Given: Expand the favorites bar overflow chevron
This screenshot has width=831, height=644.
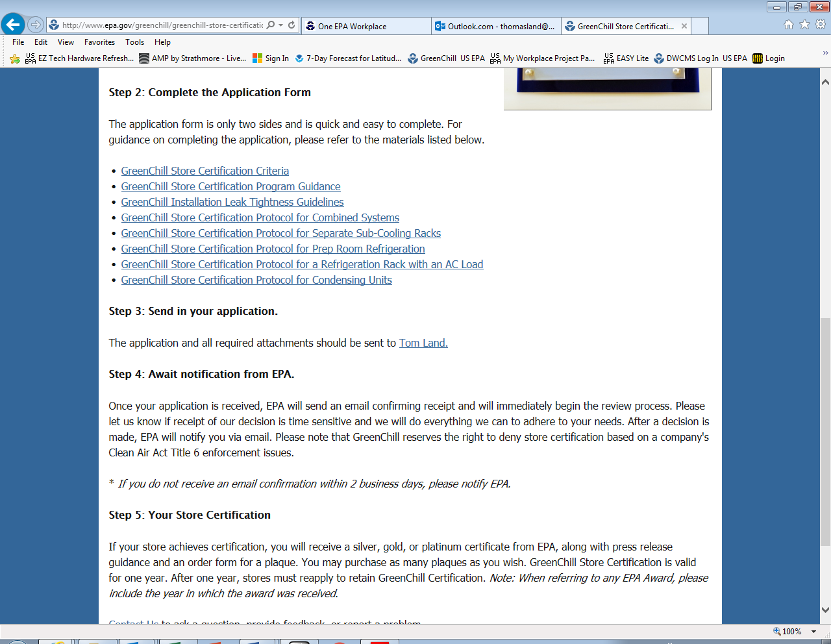Looking at the screenshot, I should point(825,53).
